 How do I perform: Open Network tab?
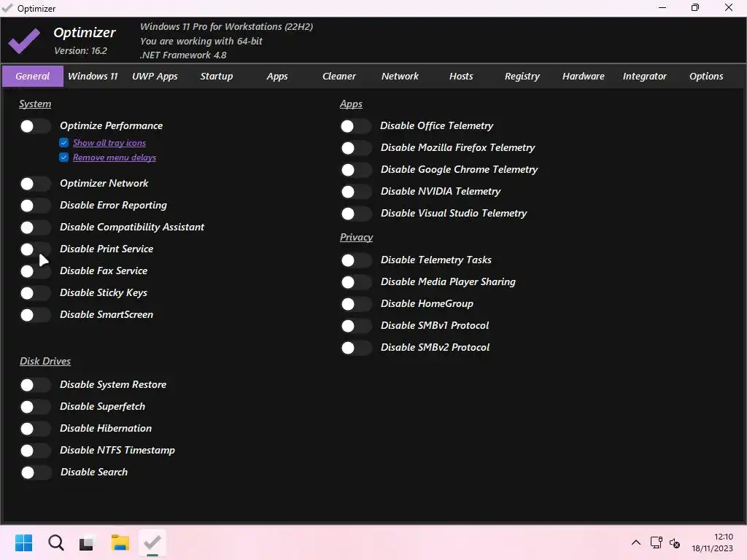[x=400, y=76]
